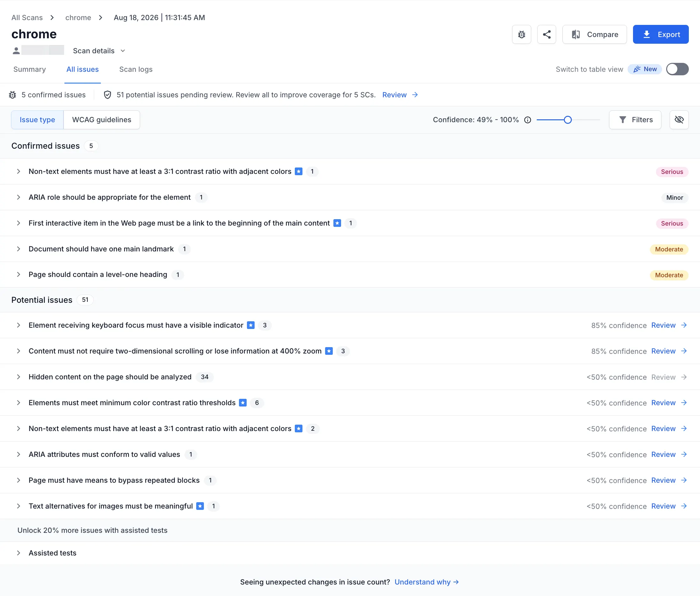This screenshot has width=700, height=596.
Task: Open the Compare view
Action: [x=595, y=34]
